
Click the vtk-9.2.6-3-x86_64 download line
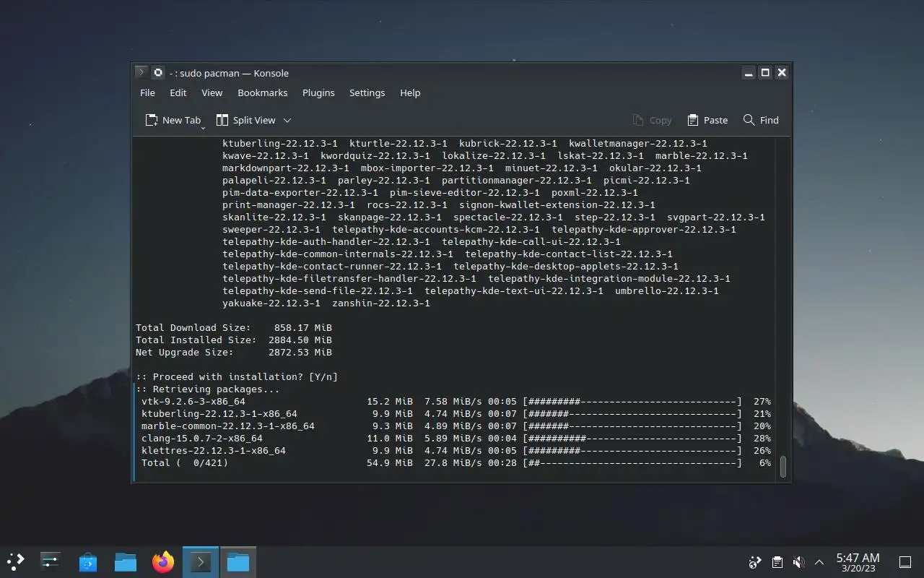456,401
